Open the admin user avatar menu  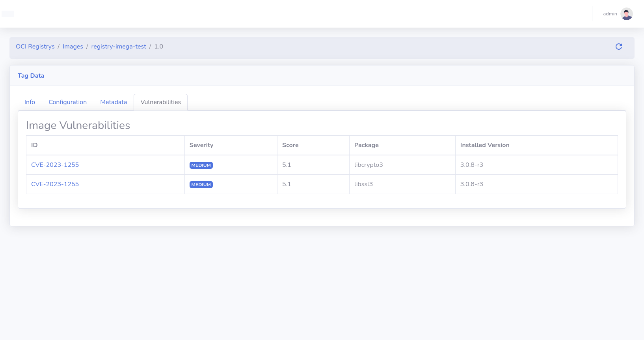coord(626,14)
